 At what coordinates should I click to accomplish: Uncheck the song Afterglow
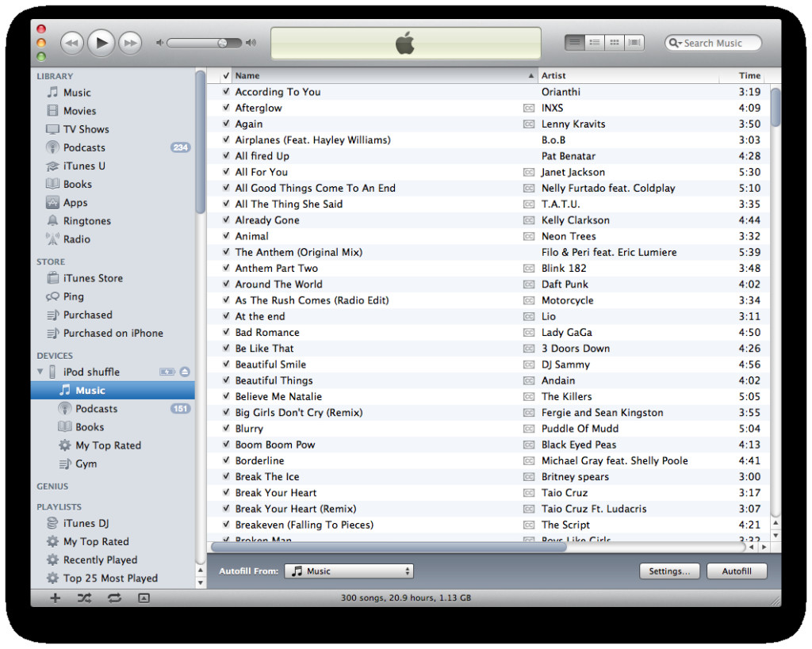click(x=226, y=109)
